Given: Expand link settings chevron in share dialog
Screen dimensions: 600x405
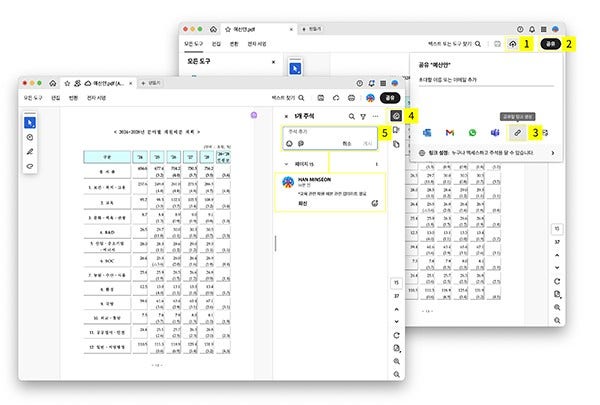Looking at the screenshot, I should (553, 153).
